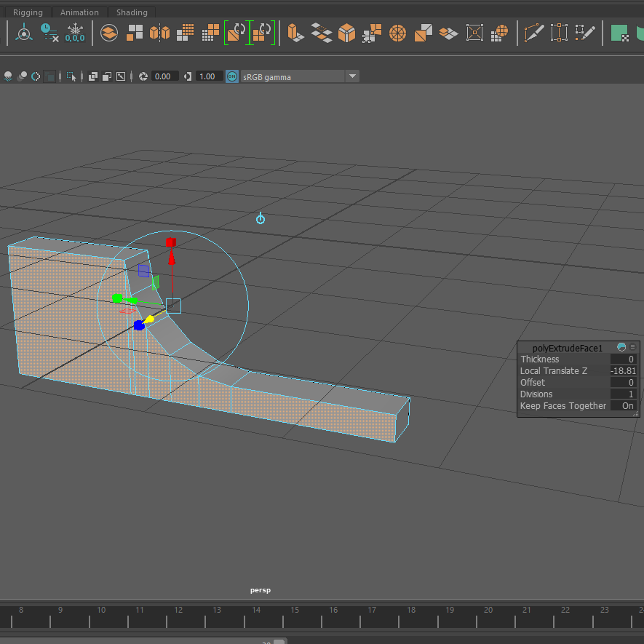
Task: Click the Multi-Cut tool icon
Action: pyautogui.click(x=534, y=33)
